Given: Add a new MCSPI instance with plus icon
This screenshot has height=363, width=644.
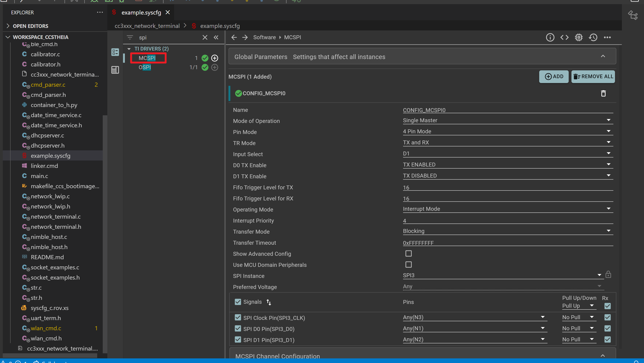Looking at the screenshot, I should [x=214, y=58].
